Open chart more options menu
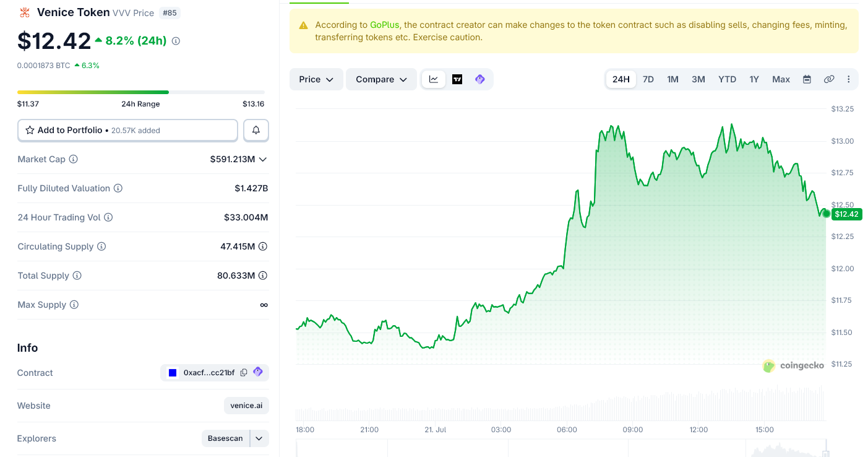 click(x=849, y=79)
